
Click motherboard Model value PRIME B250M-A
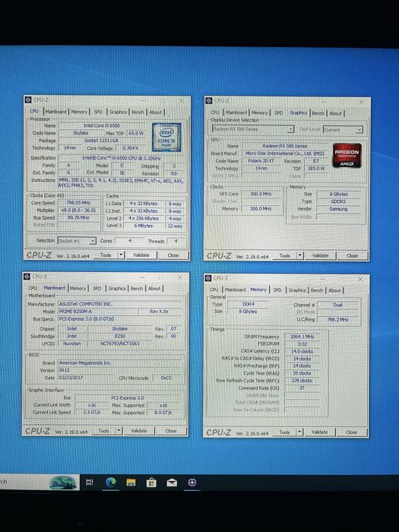98,311
